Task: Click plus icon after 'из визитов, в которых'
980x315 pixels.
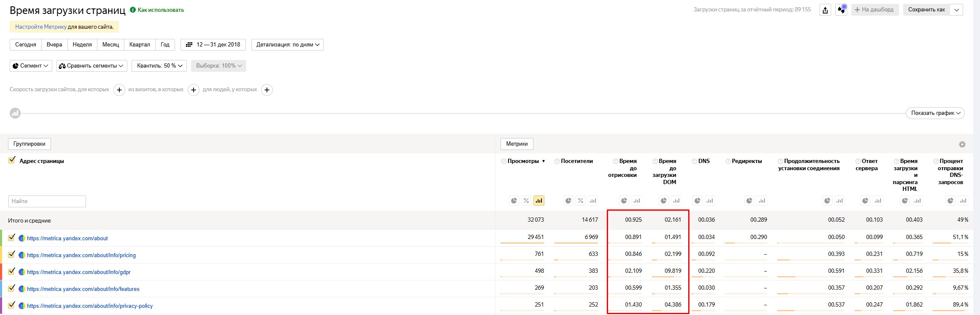Action: coord(193,90)
